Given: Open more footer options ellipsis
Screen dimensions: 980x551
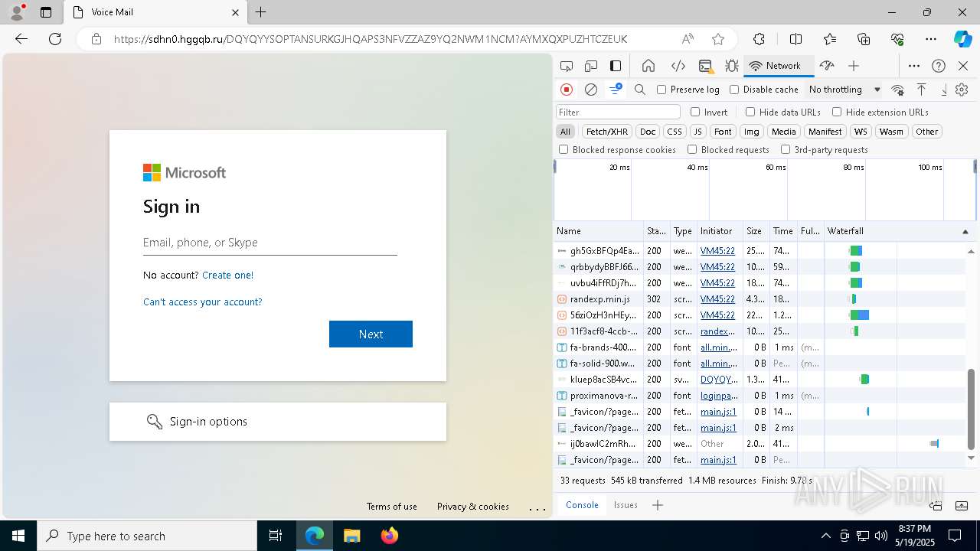Looking at the screenshot, I should point(537,508).
